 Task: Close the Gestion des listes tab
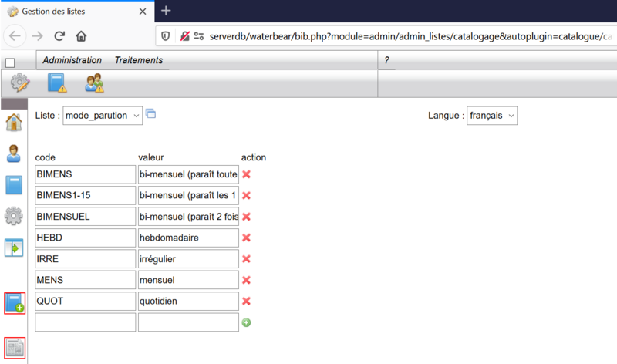(143, 12)
